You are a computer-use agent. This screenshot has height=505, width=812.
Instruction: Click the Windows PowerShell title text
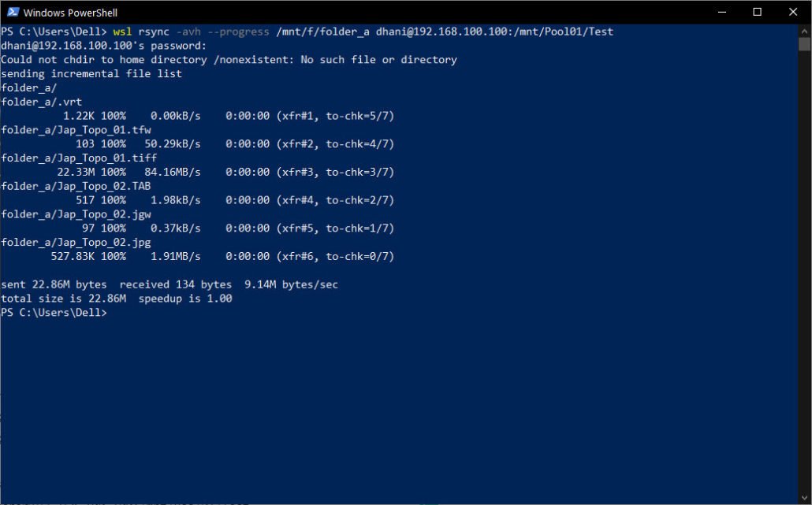(x=73, y=12)
